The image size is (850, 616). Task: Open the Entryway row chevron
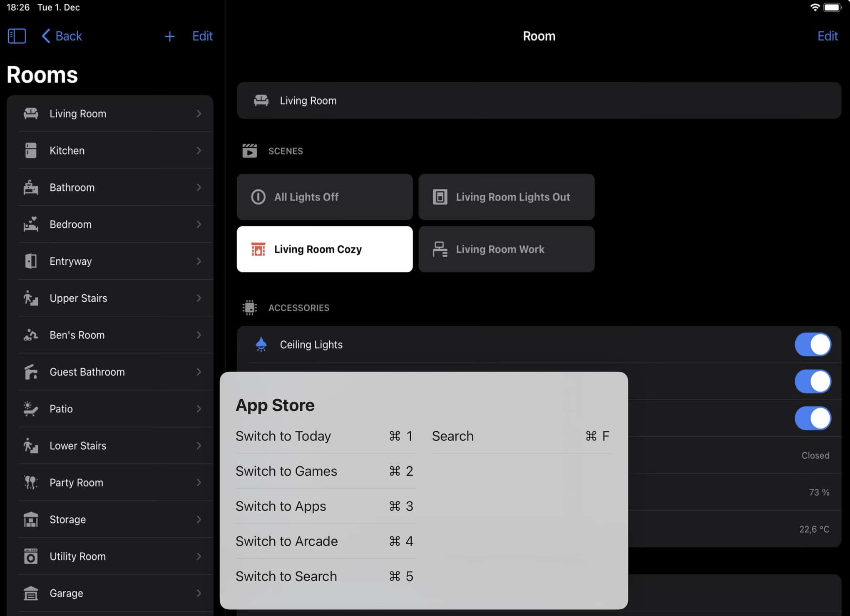199,261
